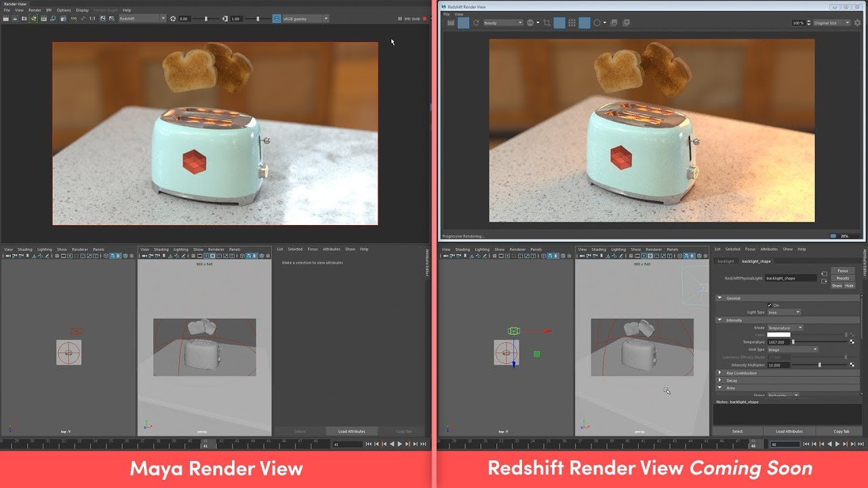Click the crop region icon in Redshift Render View
868x488 pixels.
[547, 23]
